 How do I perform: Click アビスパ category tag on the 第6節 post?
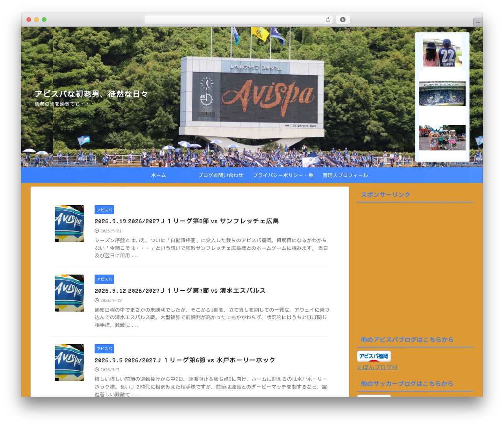click(104, 349)
